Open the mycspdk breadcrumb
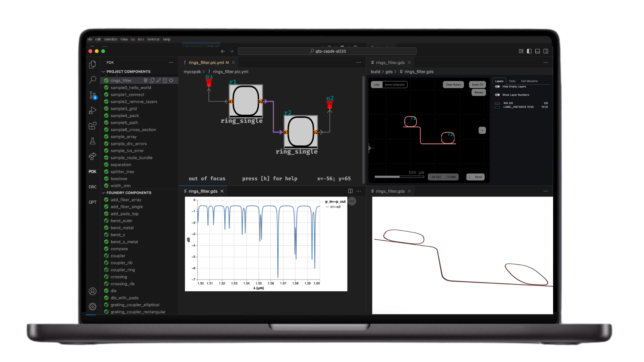 tap(192, 72)
